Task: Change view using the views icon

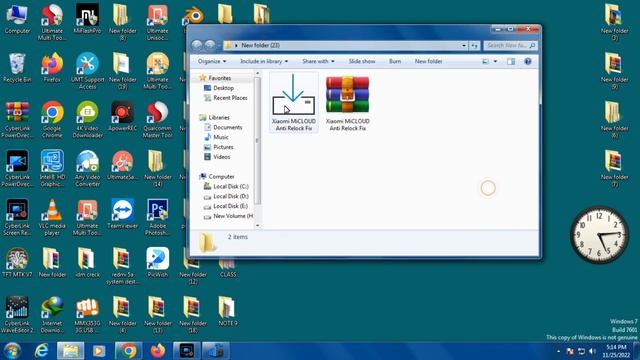Action: (485, 61)
